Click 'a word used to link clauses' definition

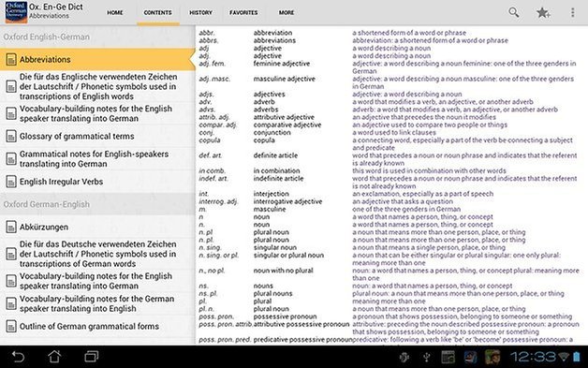click(394, 132)
